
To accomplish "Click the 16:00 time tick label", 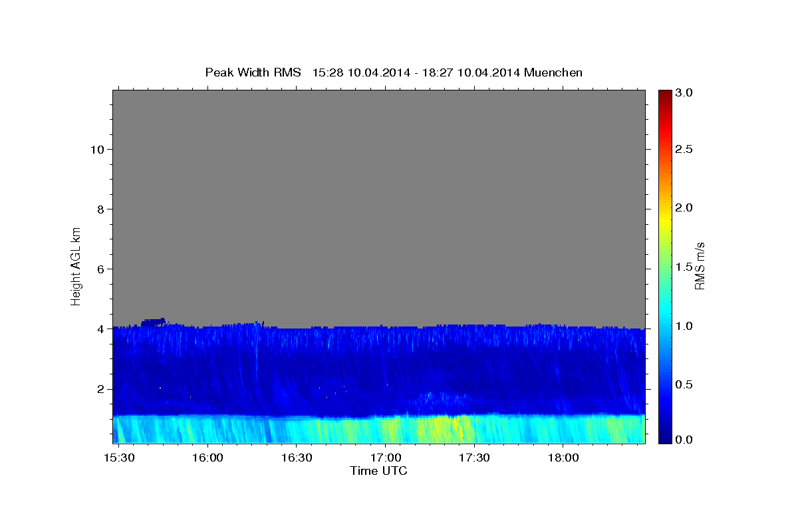I will [207, 458].
